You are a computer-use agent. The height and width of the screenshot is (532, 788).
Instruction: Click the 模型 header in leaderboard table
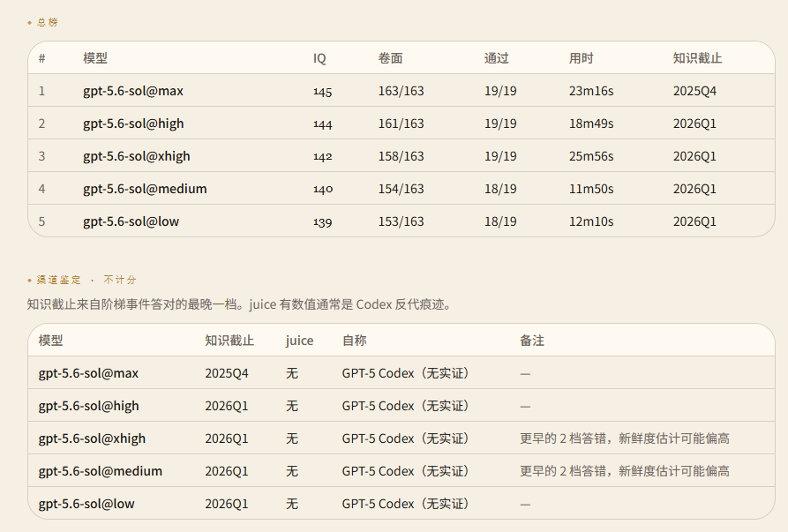(95, 58)
